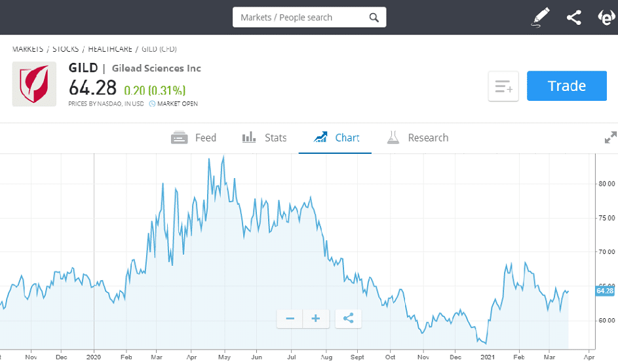Click the Jun label on time axis
The height and width of the screenshot is (364, 618).
click(257, 357)
